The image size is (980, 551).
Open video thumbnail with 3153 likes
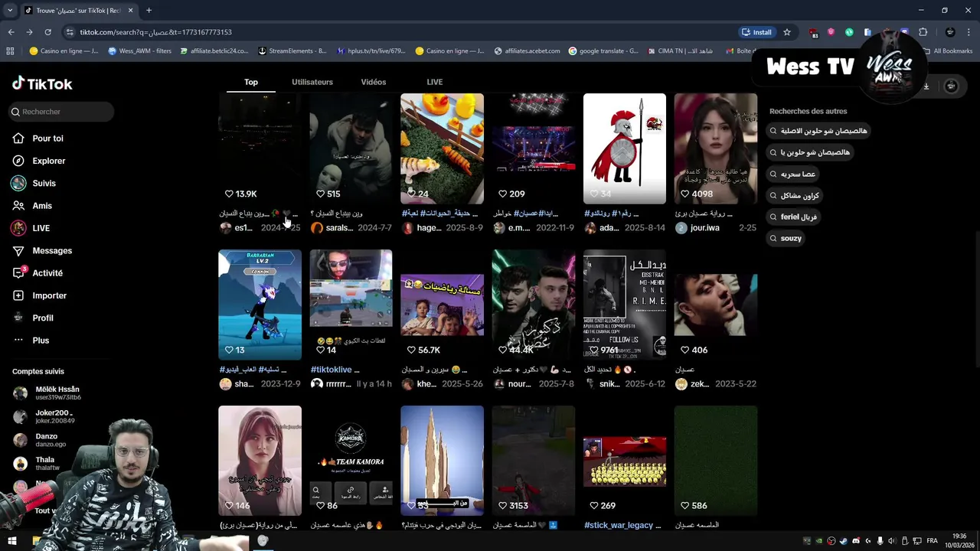[534, 461]
